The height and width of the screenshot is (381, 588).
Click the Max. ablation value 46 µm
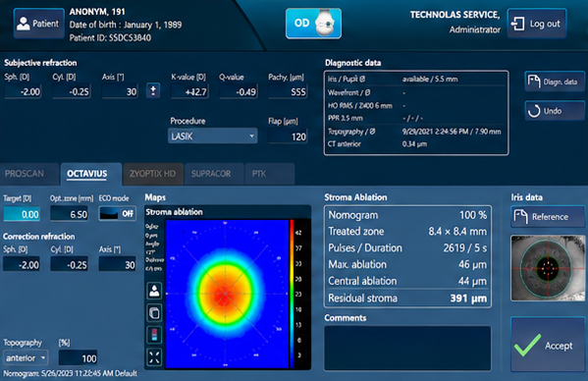472,264
